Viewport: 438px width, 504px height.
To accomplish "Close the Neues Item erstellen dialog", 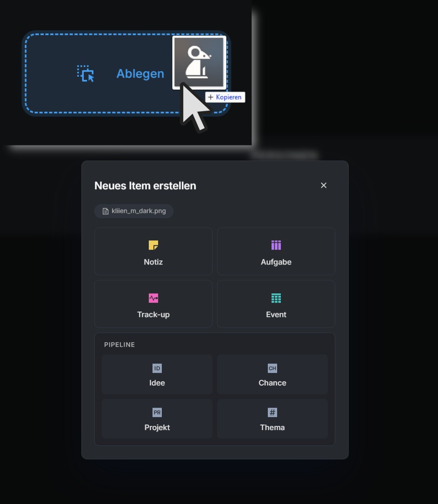I will pyautogui.click(x=324, y=186).
